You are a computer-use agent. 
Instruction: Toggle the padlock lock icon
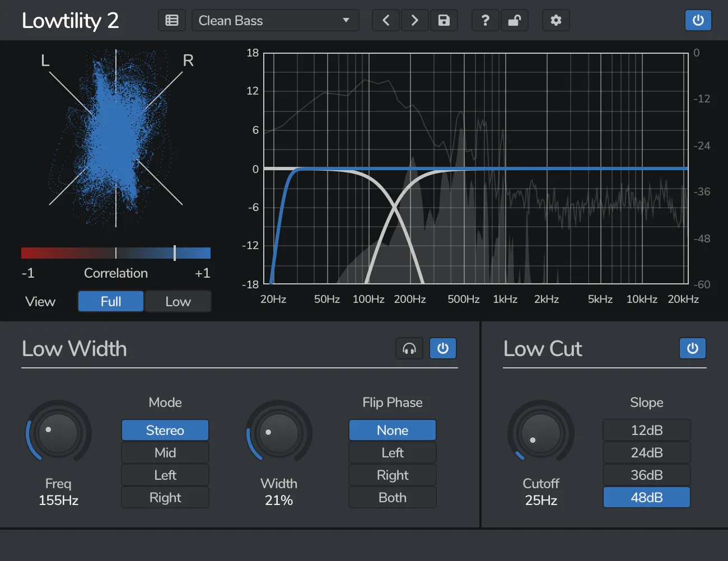coord(514,21)
